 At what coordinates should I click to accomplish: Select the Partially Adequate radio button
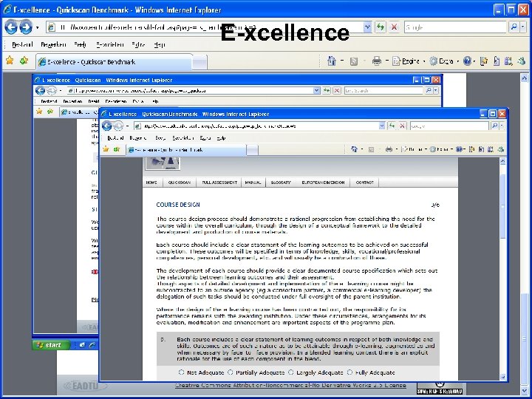(231, 372)
